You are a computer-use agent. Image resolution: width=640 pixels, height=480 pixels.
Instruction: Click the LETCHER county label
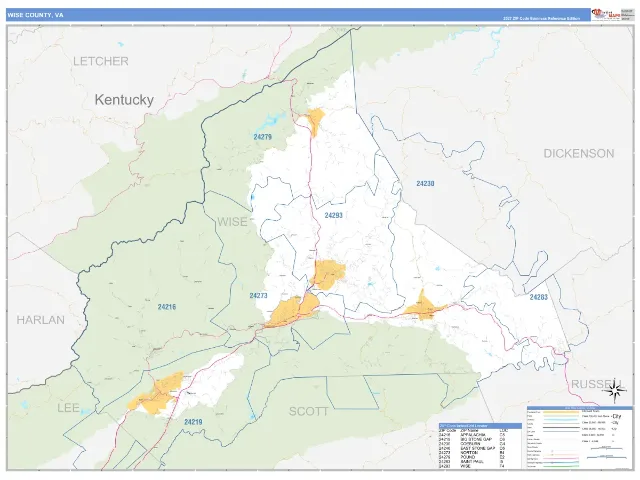pyautogui.click(x=101, y=61)
